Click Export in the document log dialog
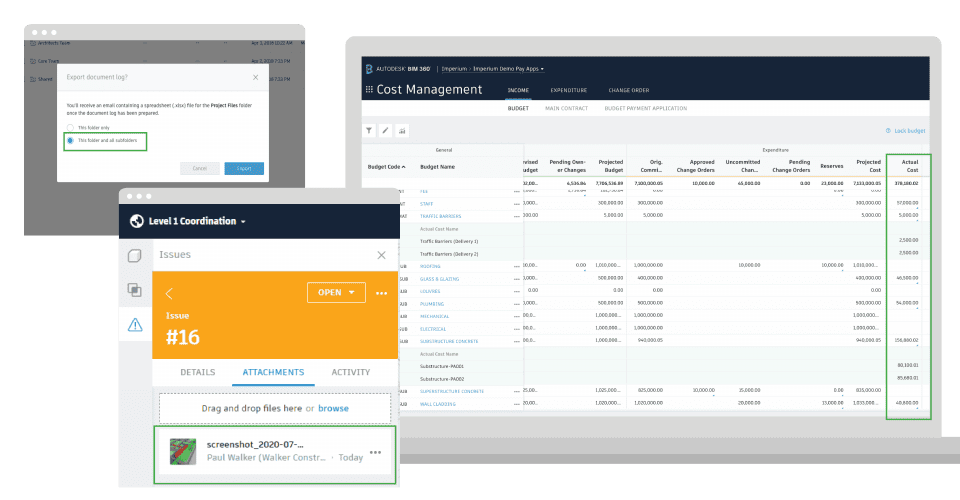The height and width of the screenshot is (500, 960). click(x=244, y=168)
